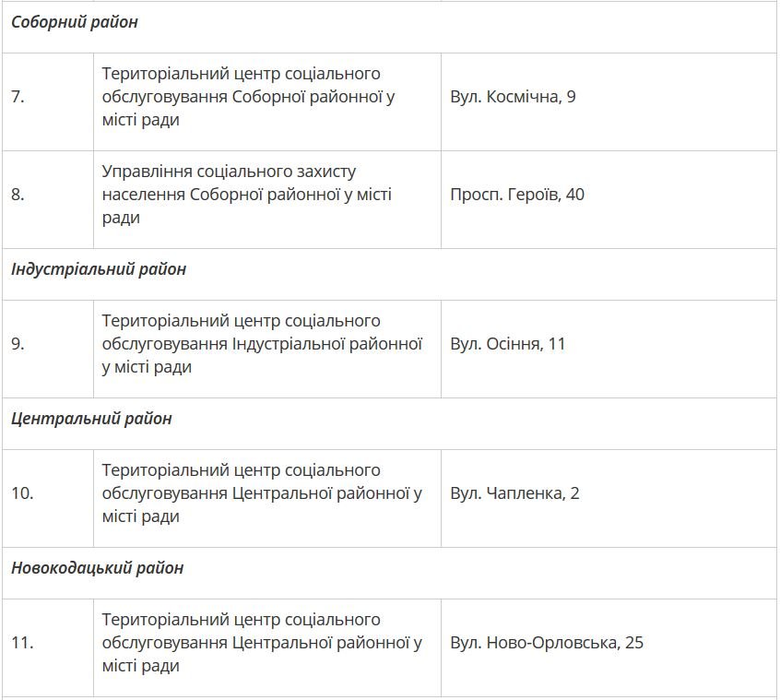The image size is (780, 700).
Task: Select the organization name in row 10
Action: click(262, 493)
